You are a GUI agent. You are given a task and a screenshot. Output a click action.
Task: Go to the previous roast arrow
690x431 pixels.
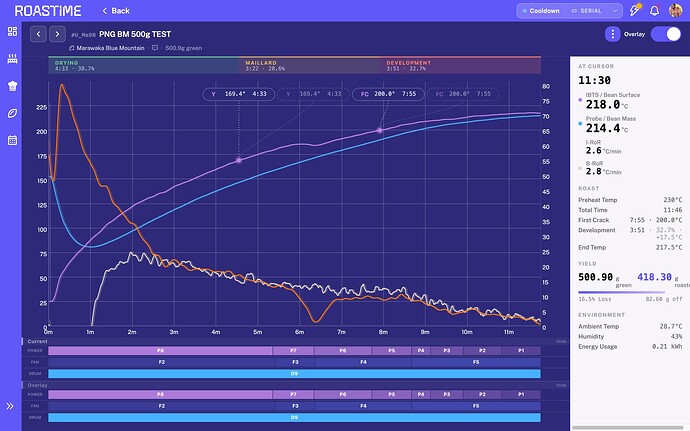tap(38, 34)
